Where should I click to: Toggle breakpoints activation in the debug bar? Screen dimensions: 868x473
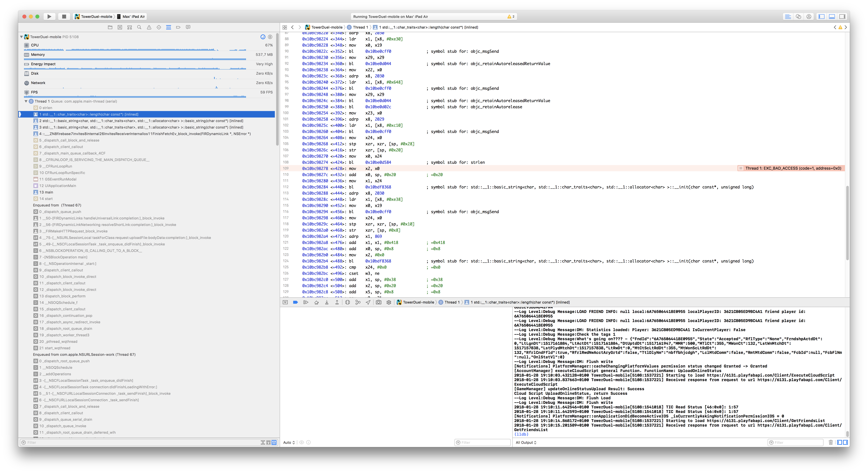[295, 302]
